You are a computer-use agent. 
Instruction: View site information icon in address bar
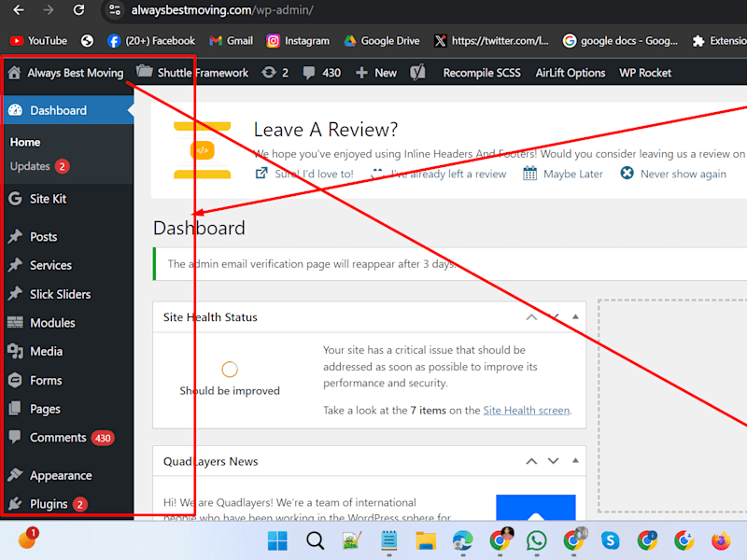pos(114,10)
